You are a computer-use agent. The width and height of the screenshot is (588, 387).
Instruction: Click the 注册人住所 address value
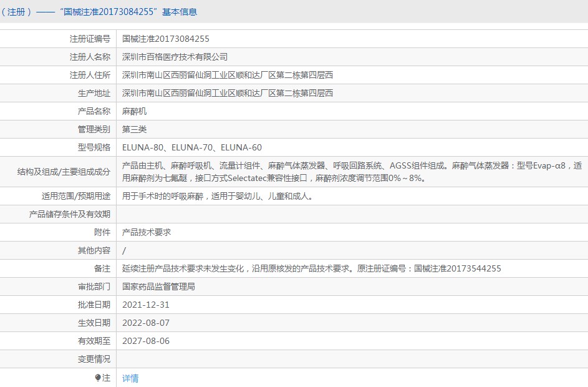(227, 75)
